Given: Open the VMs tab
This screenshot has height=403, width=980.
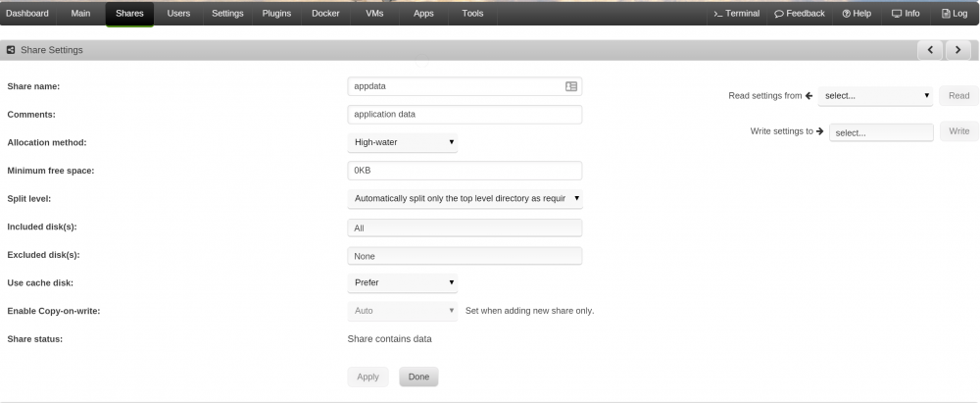Looking at the screenshot, I should click(x=375, y=13).
